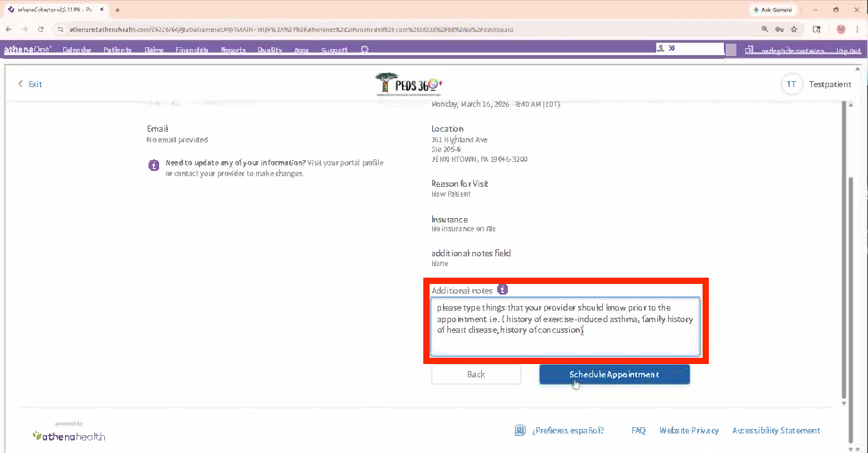Bookmark this page with the star icon
The height and width of the screenshot is (453, 868).
(x=794, y=29)
